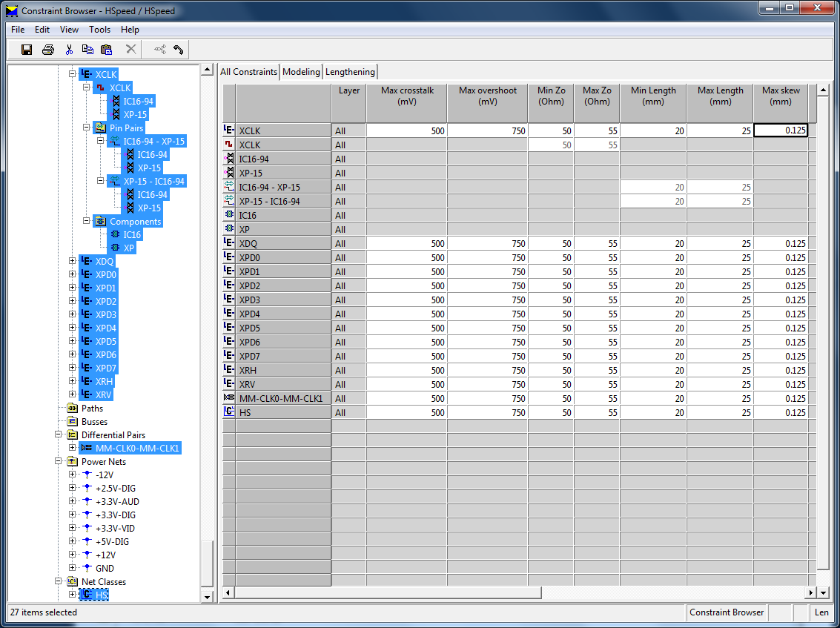Select the XCLK Max skew cell

pyautogui.click(x=780, y=130)
